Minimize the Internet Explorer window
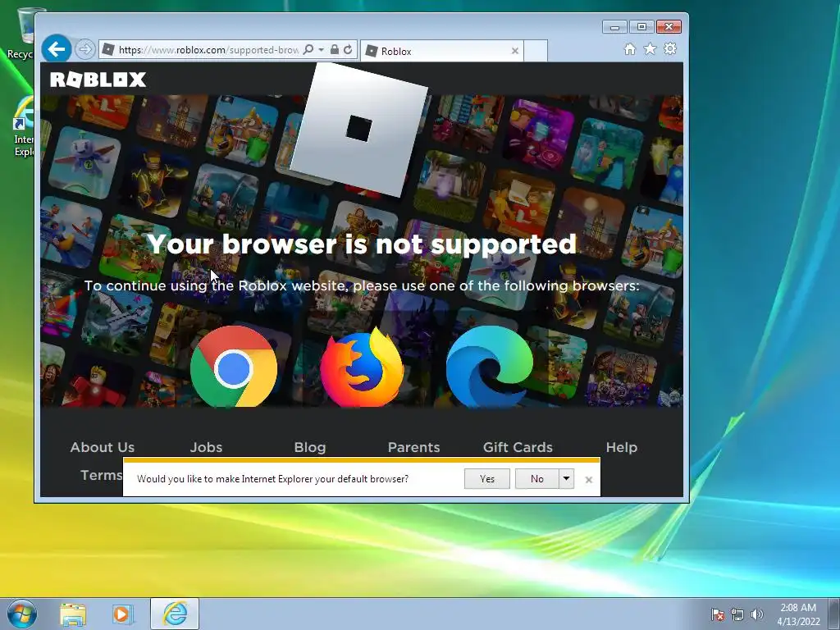Image resolution: width=840 pixels, height=630 pixels. (614, 27)
